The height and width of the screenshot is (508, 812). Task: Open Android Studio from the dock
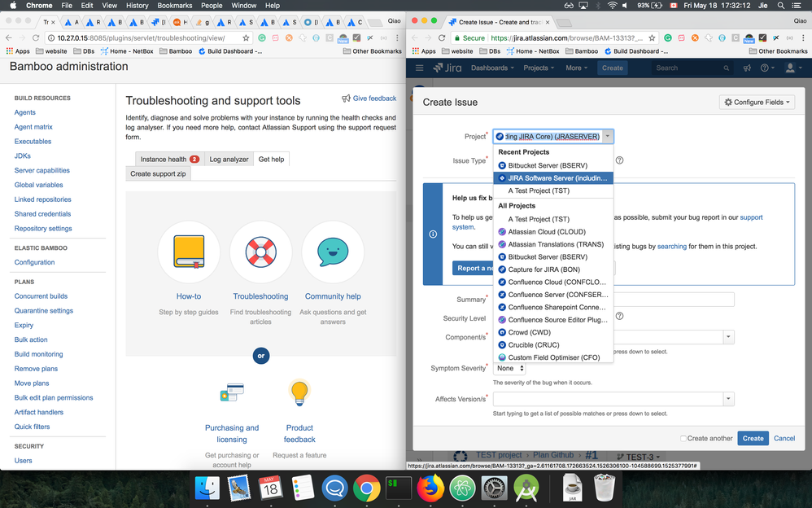pyautogui.click(x=526, y=488)
